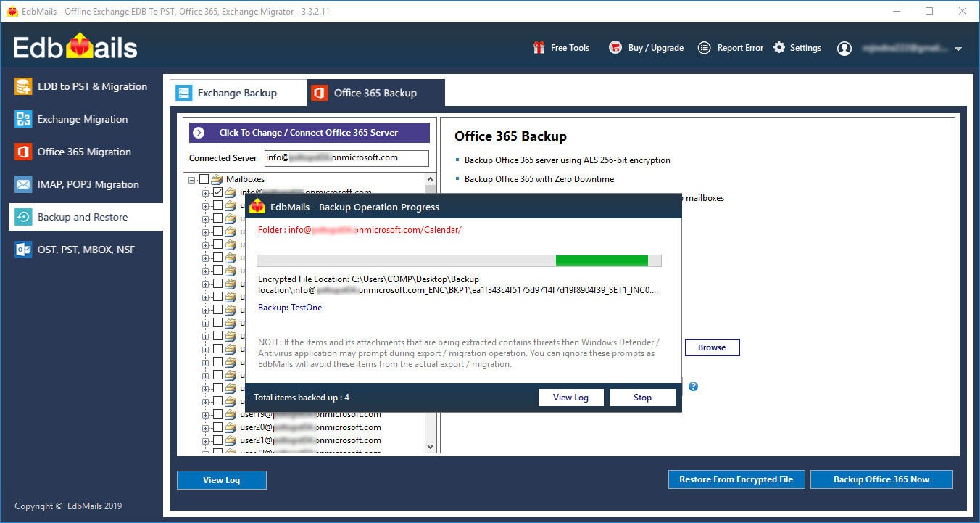Click the Buy / Upgrade cart icon

(615, 48)
